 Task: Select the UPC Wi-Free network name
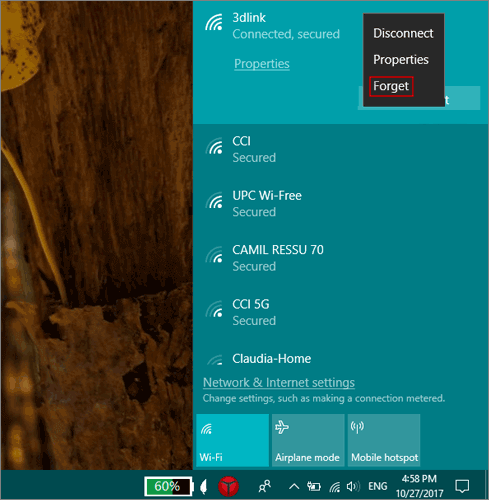(x=267, y=196)
